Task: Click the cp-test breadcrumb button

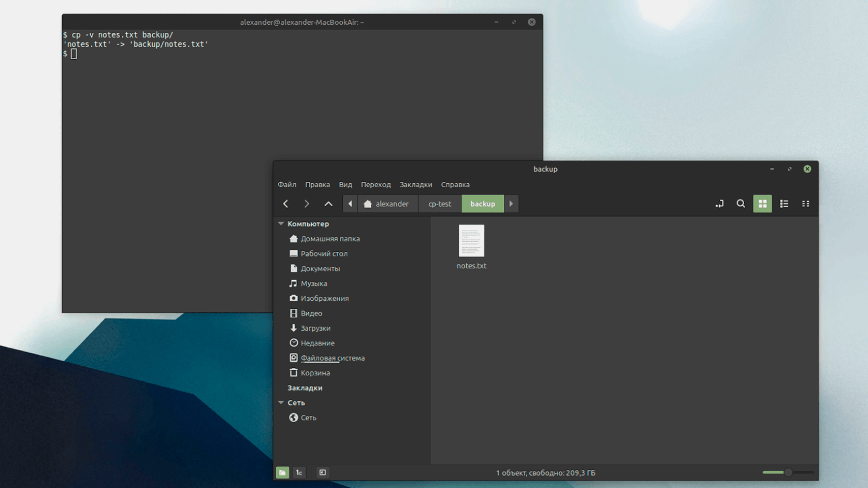Action: click(440, 204)
